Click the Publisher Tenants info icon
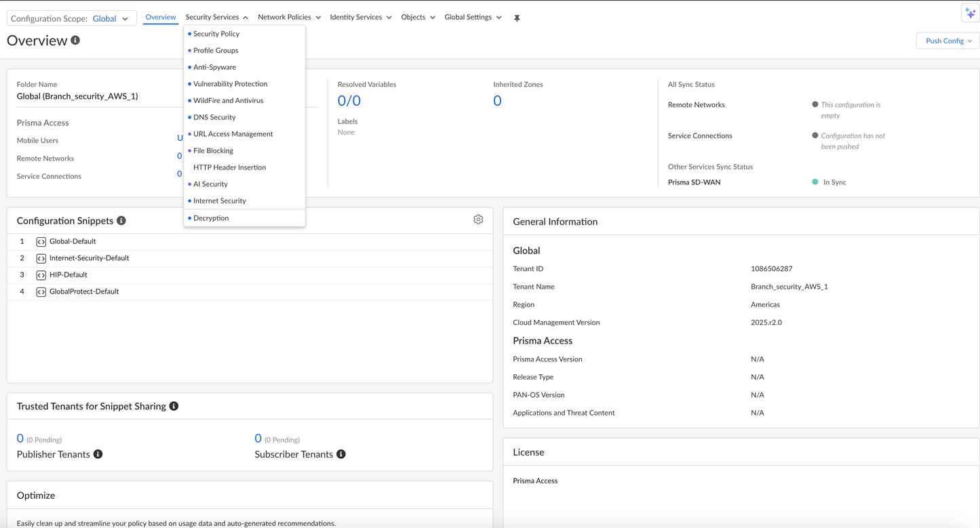The image size is (980, 528). coord(98,454)
